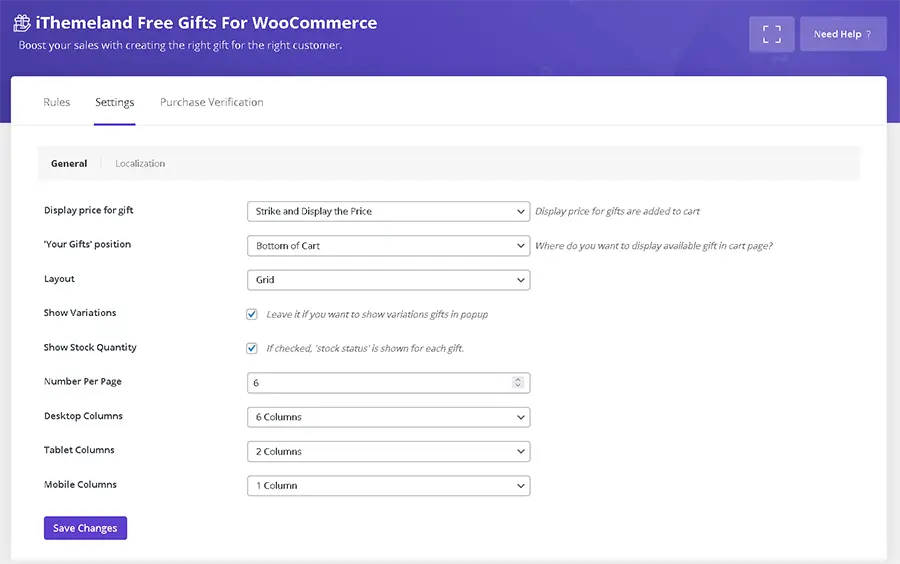Open the Purchase Verification tab
This screenshot has width=900, height=564.
click(212, 102)
